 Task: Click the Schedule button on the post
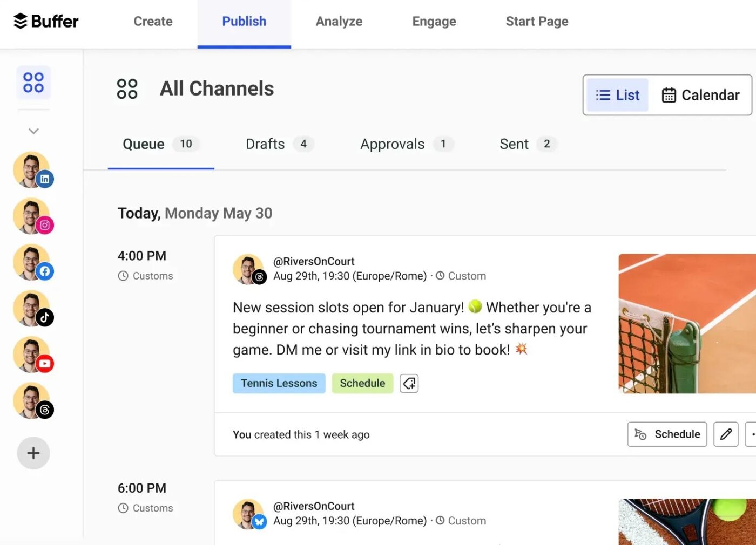click(x=667, y=434)
